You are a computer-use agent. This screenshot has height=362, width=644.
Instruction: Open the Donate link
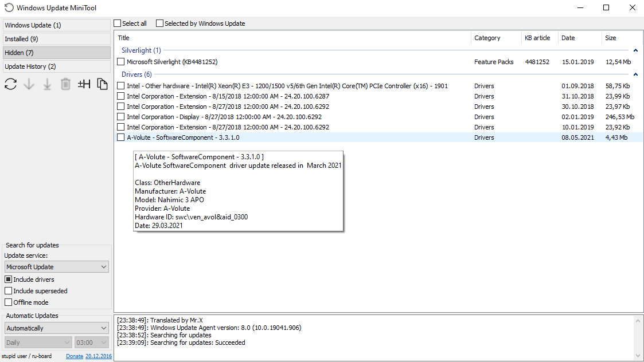75,356
